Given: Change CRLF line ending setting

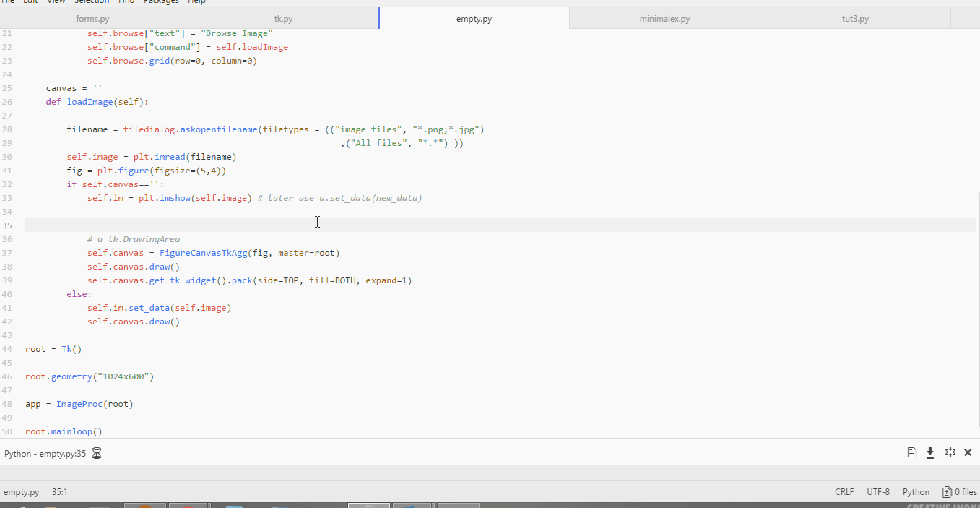Looking at the screenshot, I should [844, 492].
